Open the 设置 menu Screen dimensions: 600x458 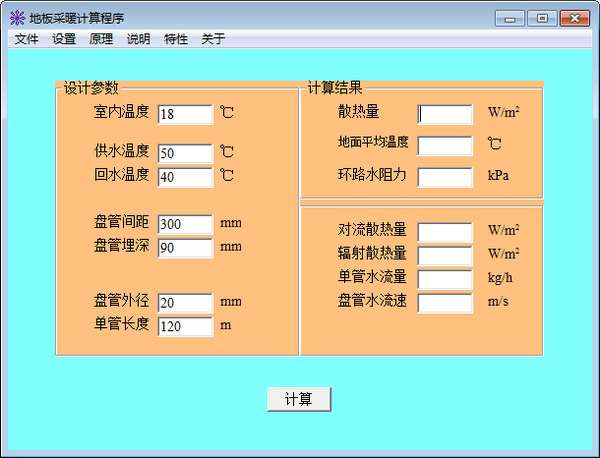(x=64, y=39)
